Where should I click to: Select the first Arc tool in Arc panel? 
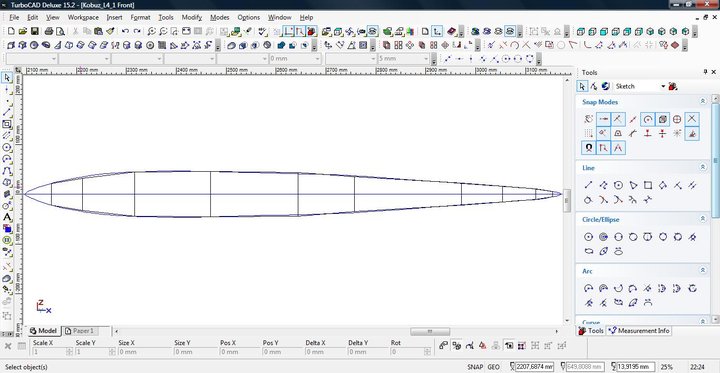tap(588, 288)
